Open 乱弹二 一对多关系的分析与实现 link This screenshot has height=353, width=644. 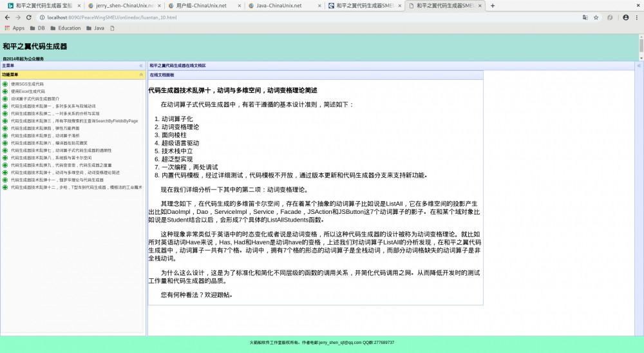[55, 113]
